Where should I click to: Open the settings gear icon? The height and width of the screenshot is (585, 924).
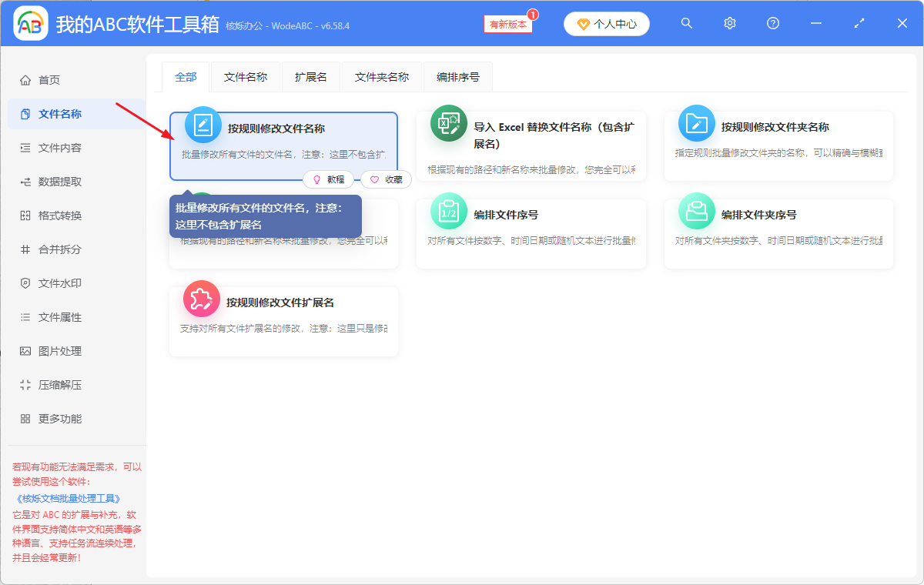729,23
